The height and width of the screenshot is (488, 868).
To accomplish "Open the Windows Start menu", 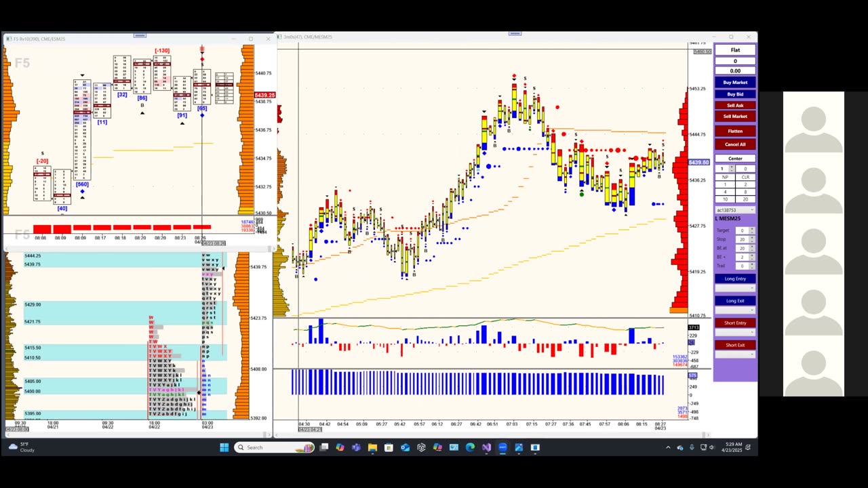I will [224, 447].
